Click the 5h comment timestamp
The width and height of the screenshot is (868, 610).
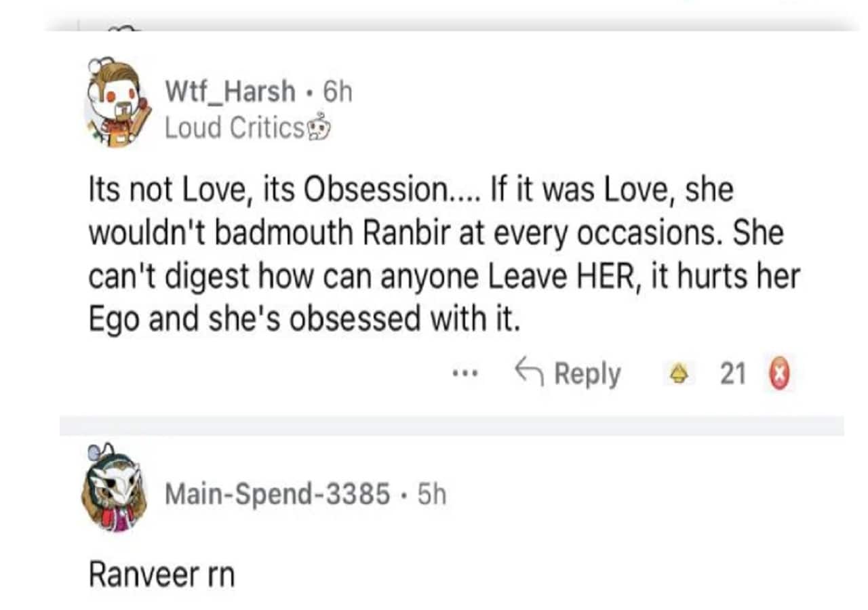[x=432, y=495]
